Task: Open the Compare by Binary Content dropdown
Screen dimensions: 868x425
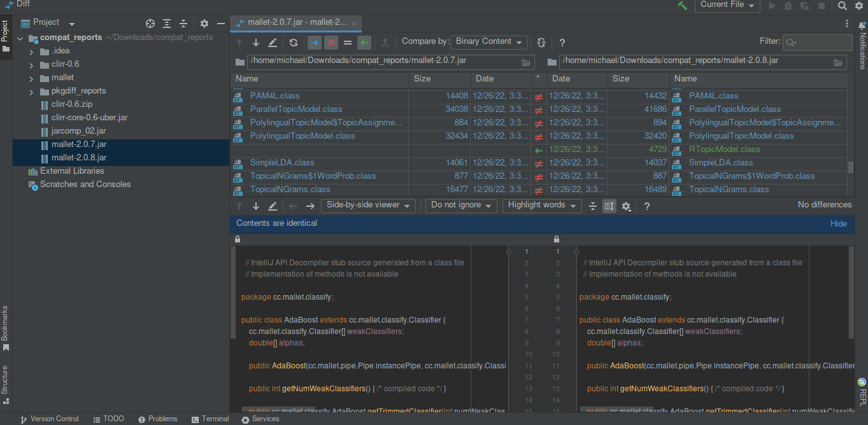Action: (x=489, y=42)
